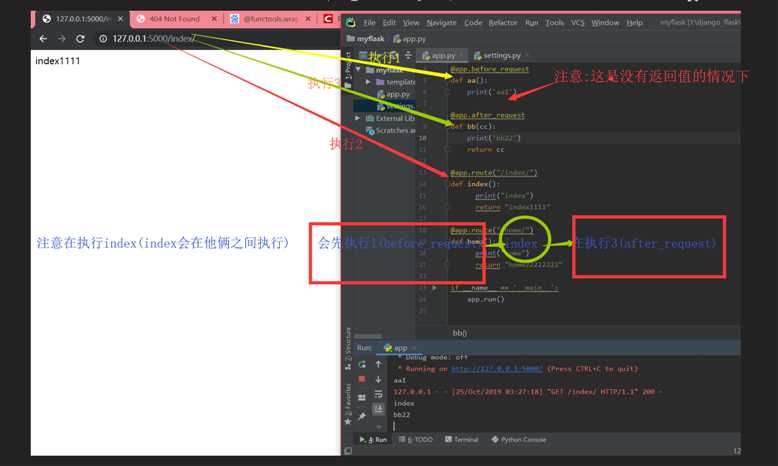The width and height of the screenshot is (778, 466).
Task: Select Scratches and Consoles tree item
Action: 390,131
